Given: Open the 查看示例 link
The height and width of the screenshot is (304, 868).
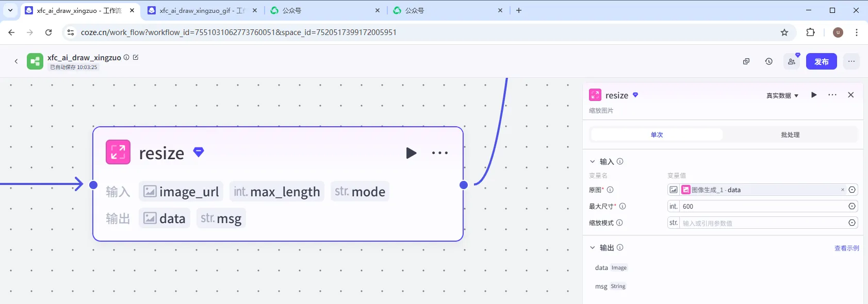Looking at the screenshot, I should [x=847, y=248].
